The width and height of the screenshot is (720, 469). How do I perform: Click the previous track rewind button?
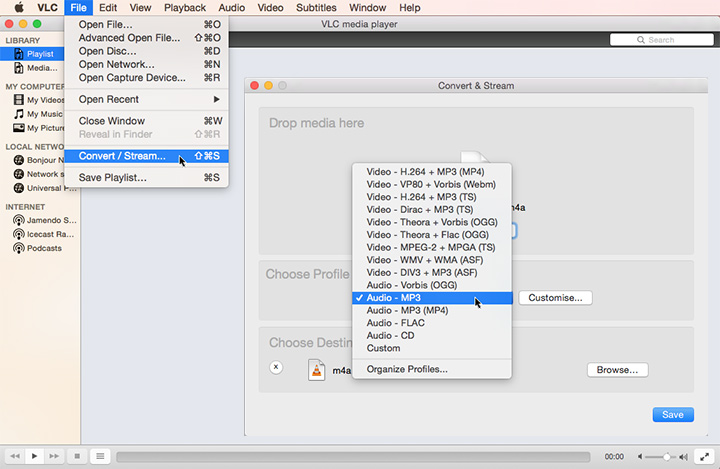click(x=15, y=456)
